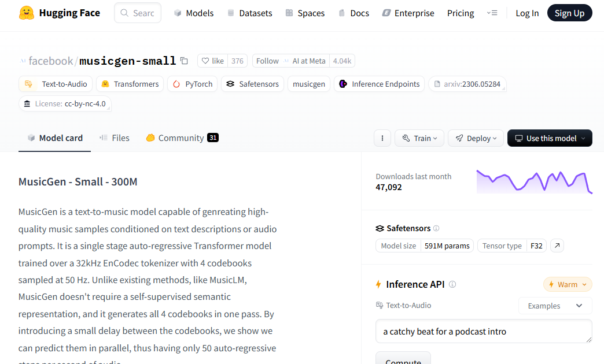This screenshot has width=604, height=364.
Task: Click the Inference API lightning bolt icon
Action: 378,284
